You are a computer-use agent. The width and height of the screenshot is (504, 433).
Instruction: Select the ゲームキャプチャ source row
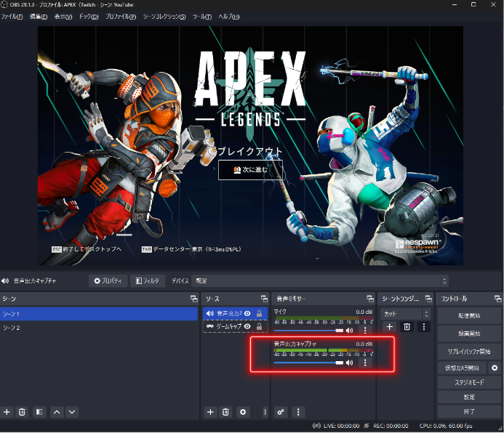pos(236,326)
